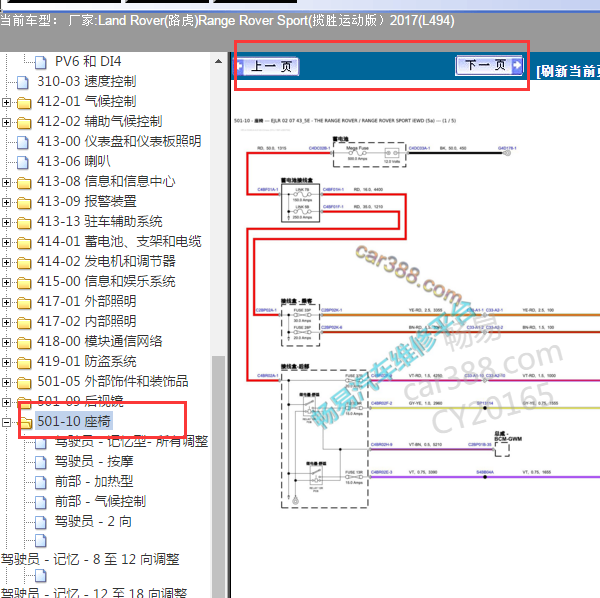
Task: Select 418-00 模块通信网络 label
Action: (99, 341)
